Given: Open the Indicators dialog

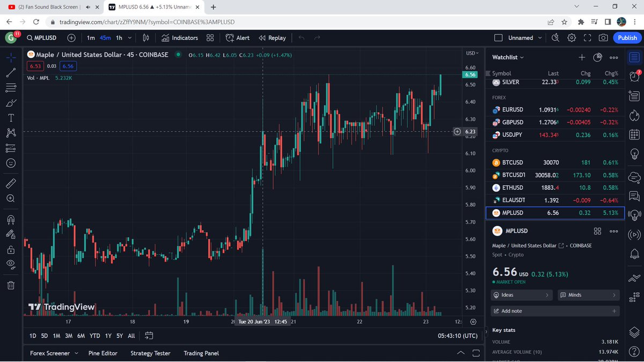Looking at the screenshot, I should pyautogui.click(x=180, y=38).
